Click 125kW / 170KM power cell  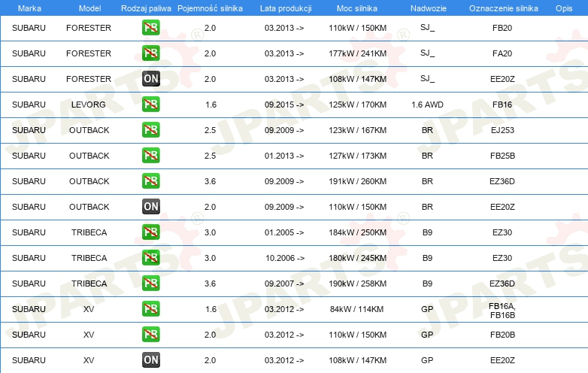pos(357,105)
